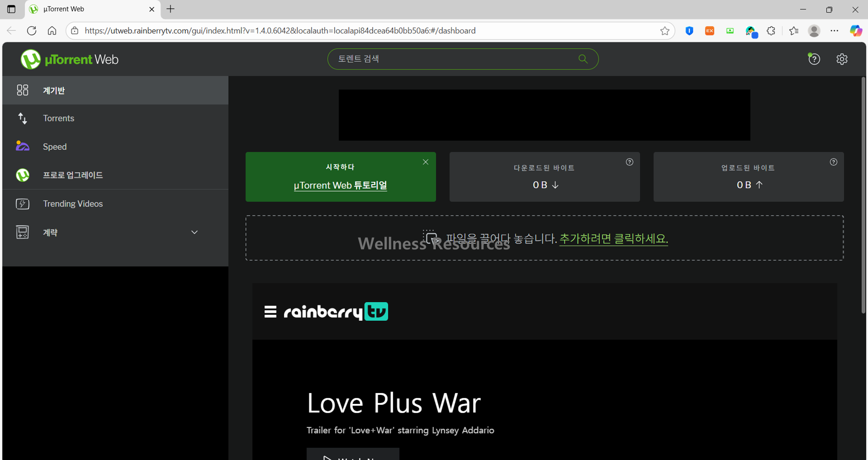Click the search magnifier icon
Screen dimensions: 868x460
(583, 59)
